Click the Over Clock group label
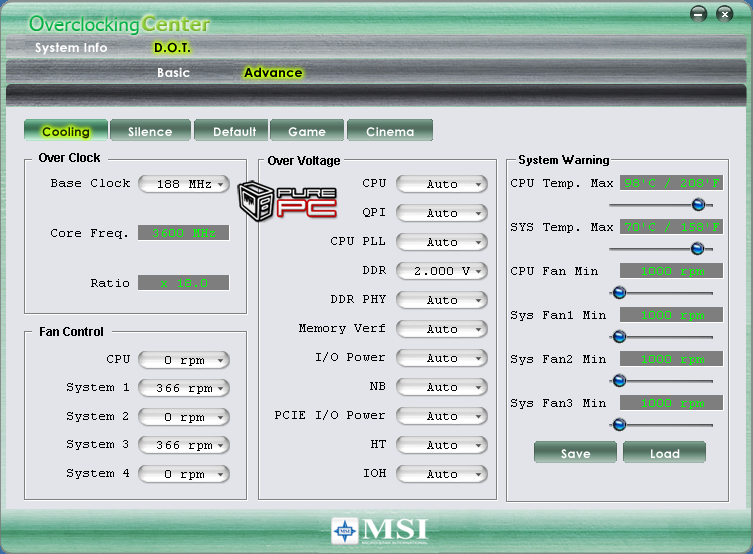 point(70,158)
